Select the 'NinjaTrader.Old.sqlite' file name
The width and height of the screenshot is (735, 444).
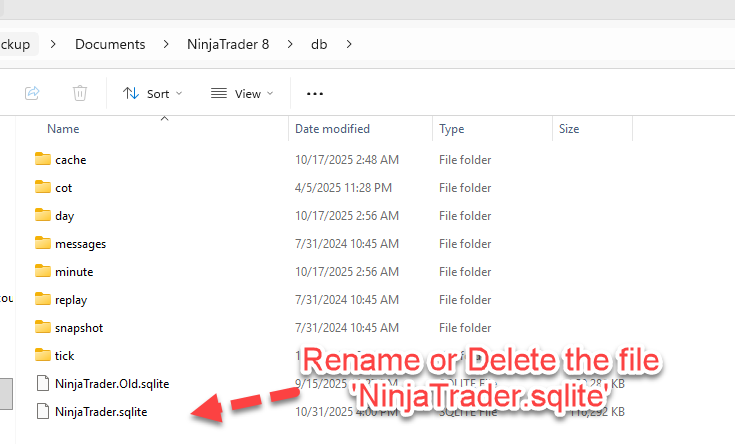tap(112, 384)
